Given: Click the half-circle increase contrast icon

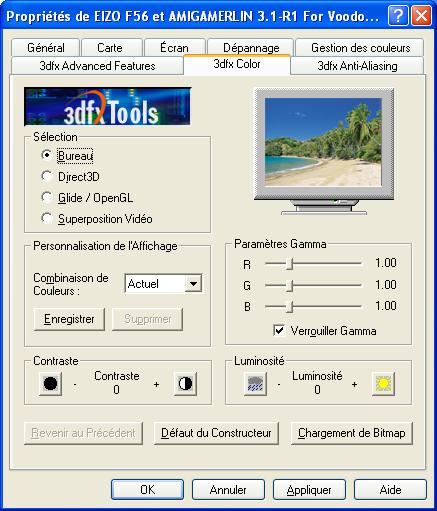Looking at the screenshot, I should click(x=185, y=384).
